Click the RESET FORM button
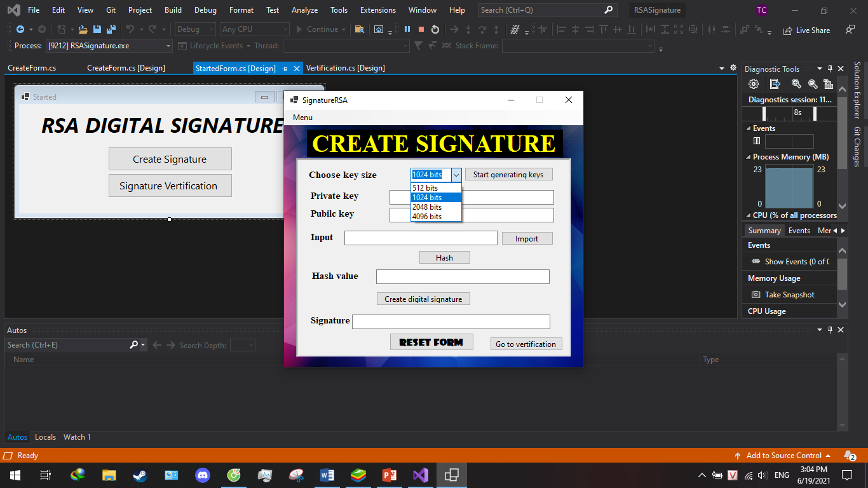The width and height of the screenshot is (868, 488). pos(431,342)
